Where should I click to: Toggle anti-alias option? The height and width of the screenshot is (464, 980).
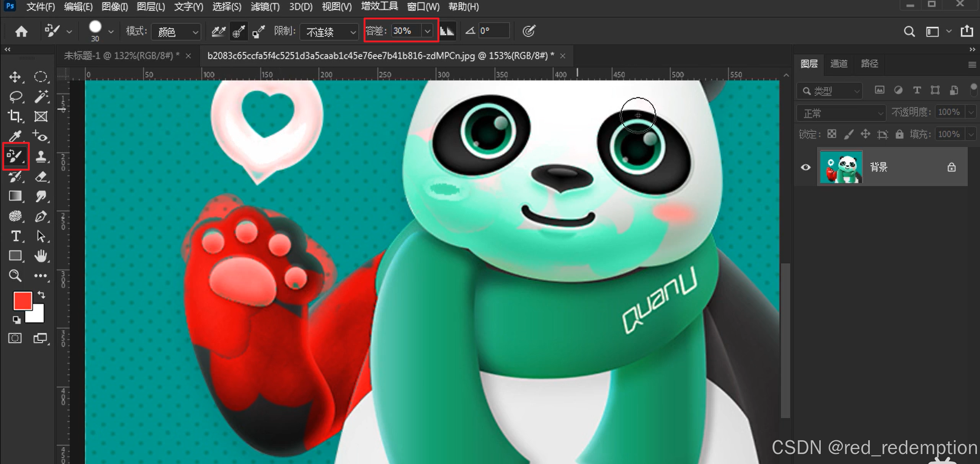447,31
